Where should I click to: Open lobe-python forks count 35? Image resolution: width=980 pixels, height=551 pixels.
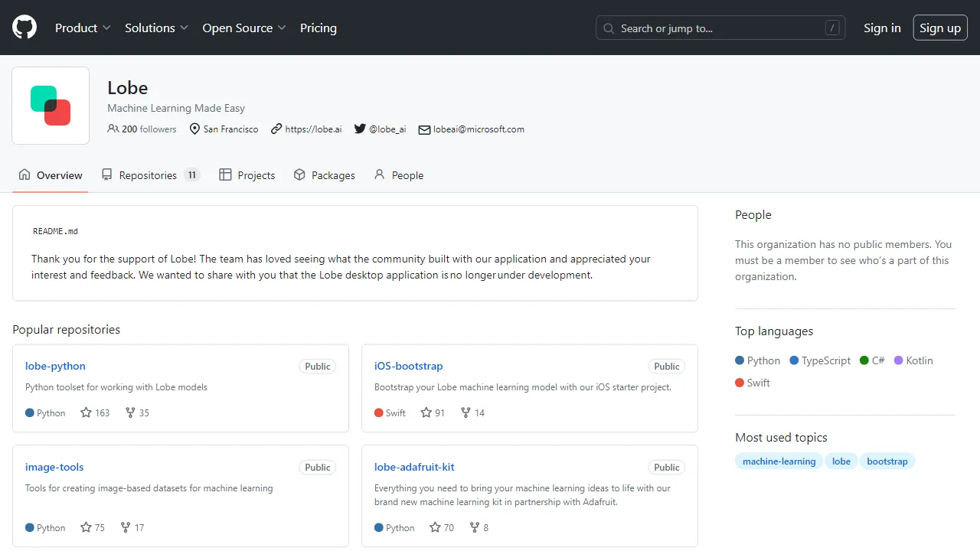[137, 412]
